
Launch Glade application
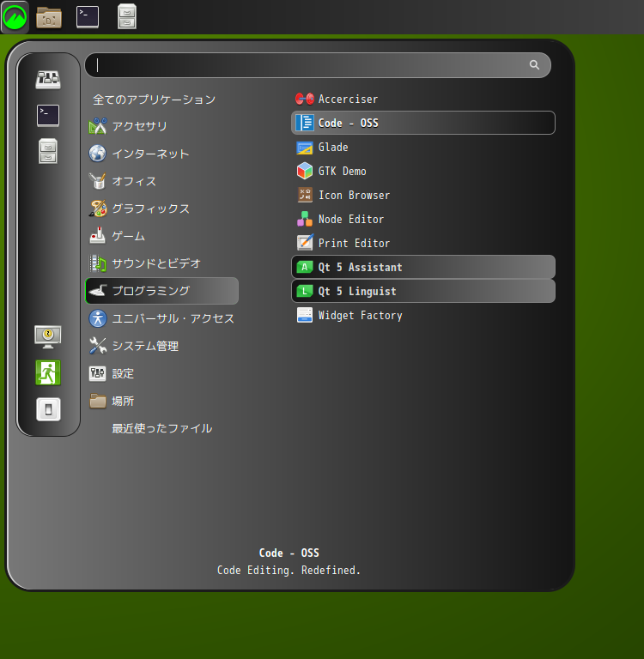coord(423,147)
